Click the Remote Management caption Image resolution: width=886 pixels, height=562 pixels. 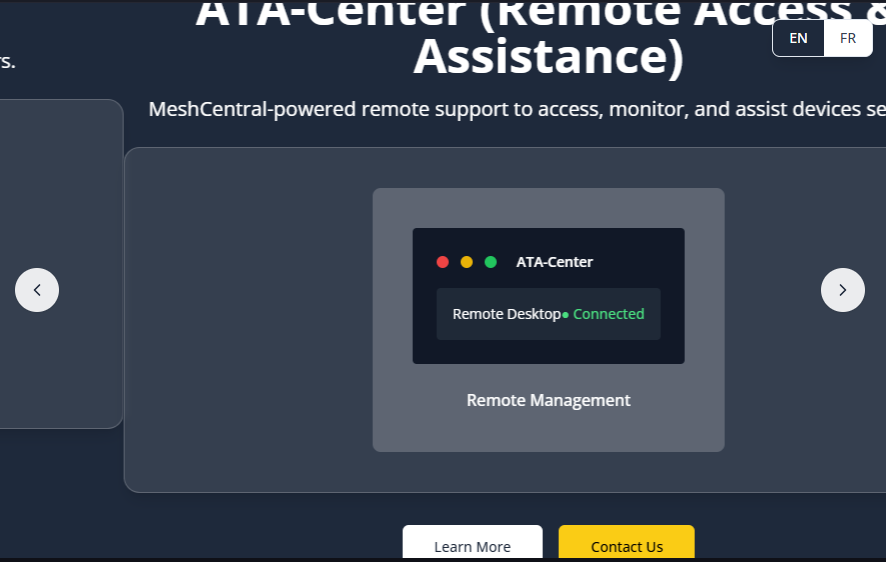[548, 400]
